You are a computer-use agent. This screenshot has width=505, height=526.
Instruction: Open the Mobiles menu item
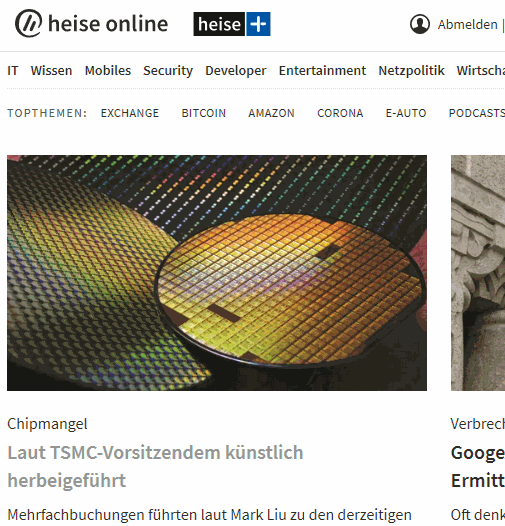click(x=108, y=71)
